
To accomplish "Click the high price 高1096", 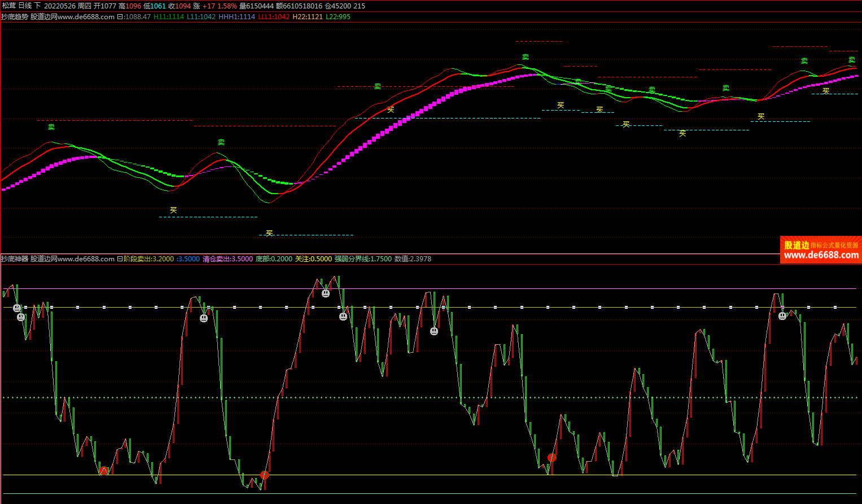I will (130, 6).
